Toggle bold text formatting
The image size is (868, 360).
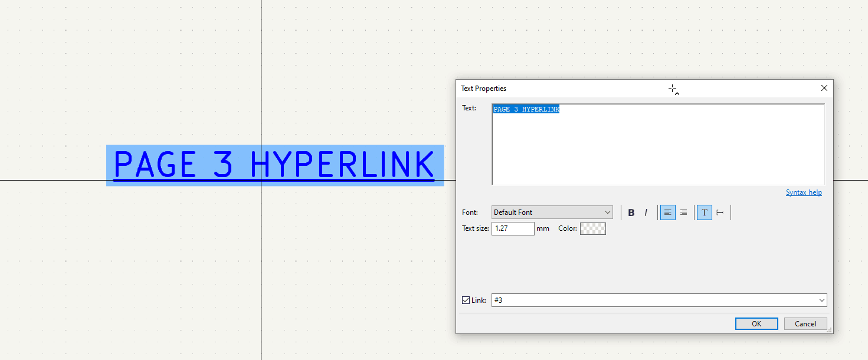pos(631,212)
